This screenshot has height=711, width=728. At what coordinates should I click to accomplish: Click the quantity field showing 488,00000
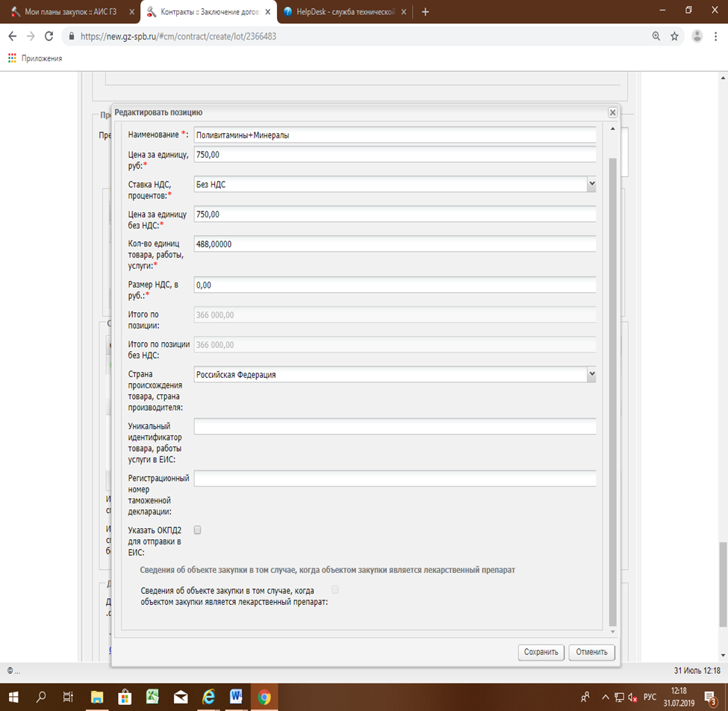(x=395, y=243)
